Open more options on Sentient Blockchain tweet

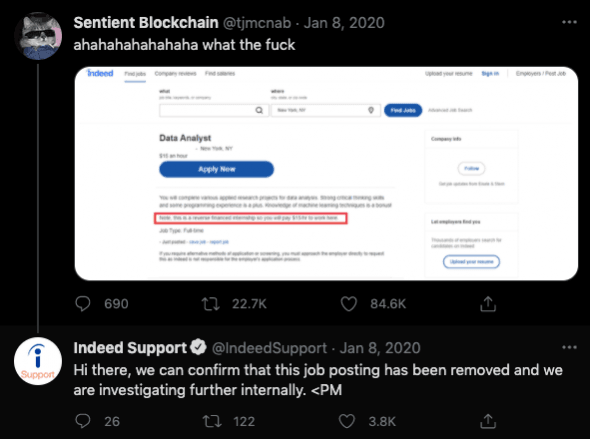569,23
